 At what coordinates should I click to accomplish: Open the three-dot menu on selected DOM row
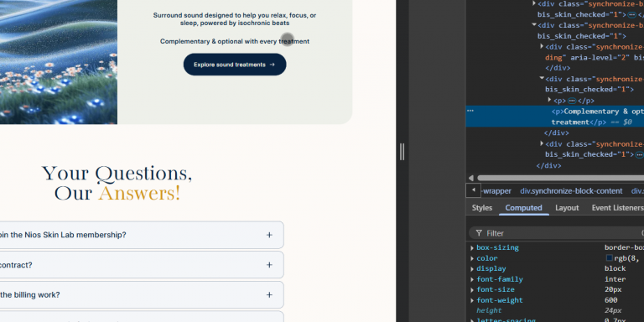(470, 111)
